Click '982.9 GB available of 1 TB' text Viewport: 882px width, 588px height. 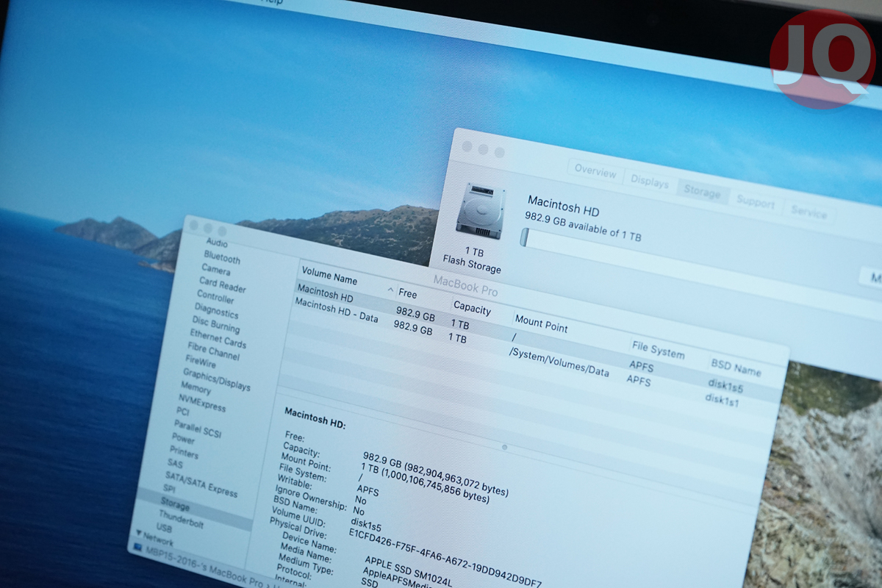tap(583, 226)
